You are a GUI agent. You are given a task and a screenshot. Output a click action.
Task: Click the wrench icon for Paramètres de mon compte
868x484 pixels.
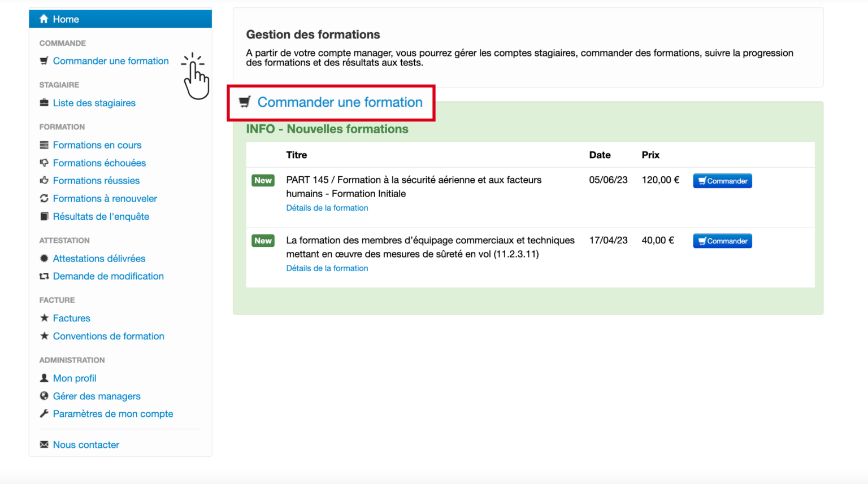(44, 413)
